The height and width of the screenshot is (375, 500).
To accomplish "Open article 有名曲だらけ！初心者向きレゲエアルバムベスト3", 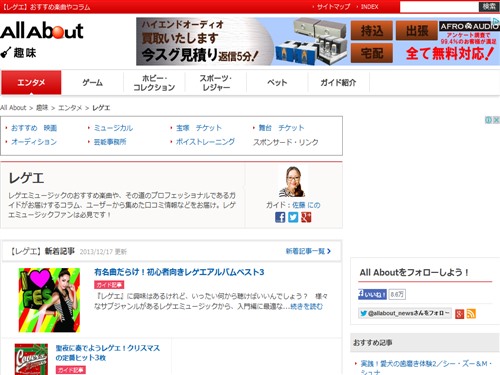I will (x=179, y=272).
